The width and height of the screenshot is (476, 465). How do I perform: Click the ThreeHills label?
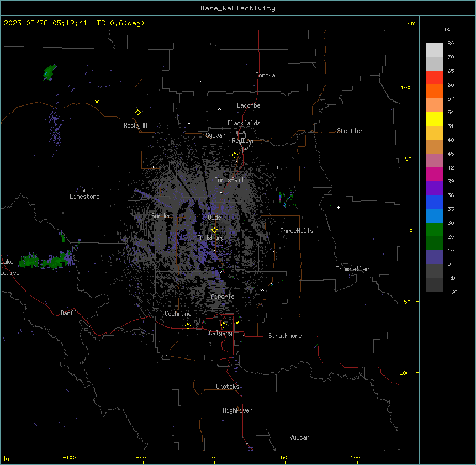click(x=297, y=231)
